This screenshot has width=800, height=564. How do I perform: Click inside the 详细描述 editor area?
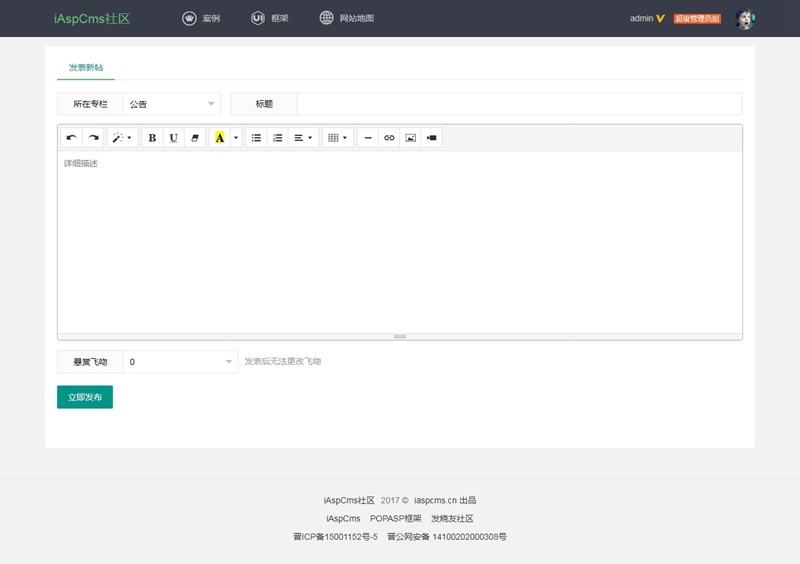tap(400, 242)
